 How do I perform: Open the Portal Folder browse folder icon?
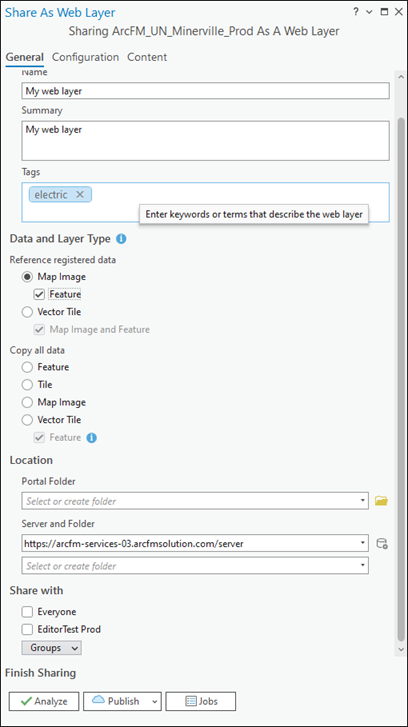381,501
